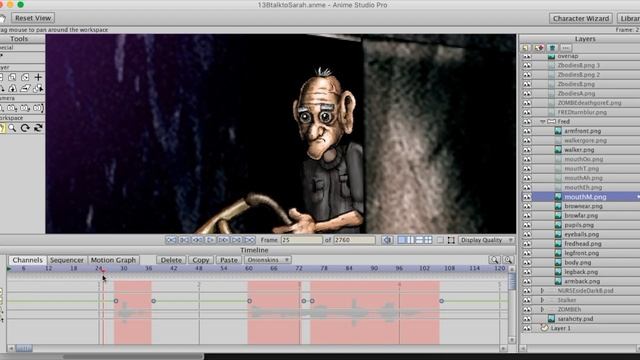Click the current Frame number field
This screenshot has width=640, height=360.
[301, 240]
